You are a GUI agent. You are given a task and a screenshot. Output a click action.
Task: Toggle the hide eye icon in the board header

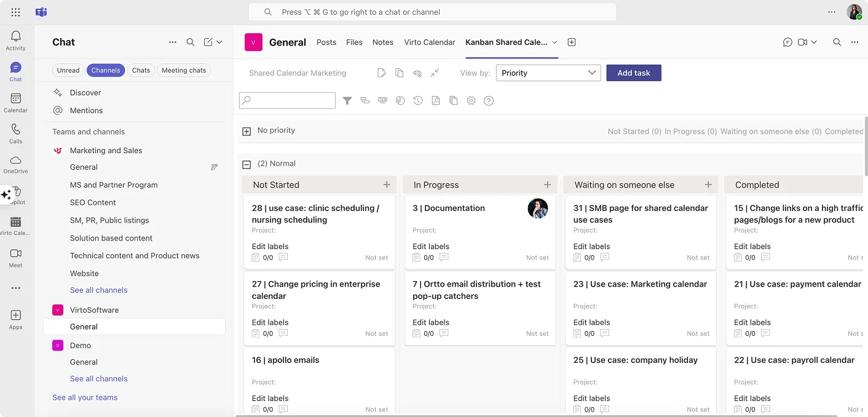click(417, 73)
